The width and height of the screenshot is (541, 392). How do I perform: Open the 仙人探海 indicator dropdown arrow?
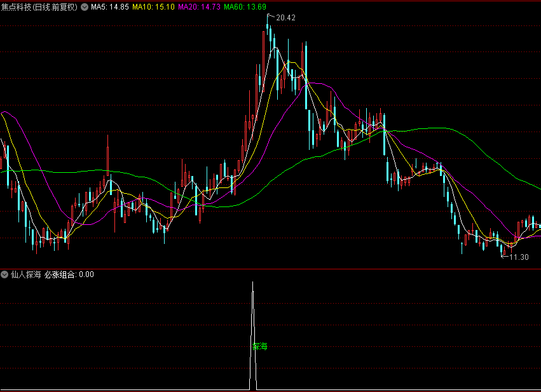(x=4, y=274)
